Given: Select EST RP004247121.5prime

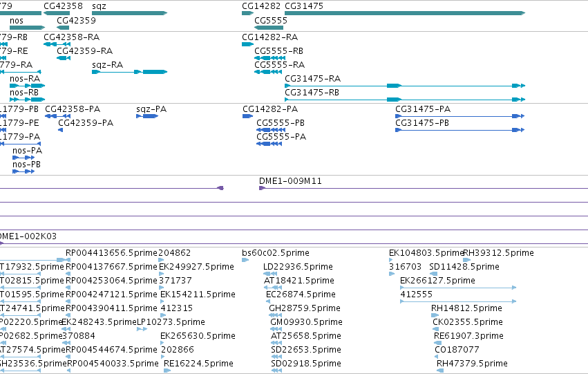Looking at the screenshot, I should click(x=111, y=294).
